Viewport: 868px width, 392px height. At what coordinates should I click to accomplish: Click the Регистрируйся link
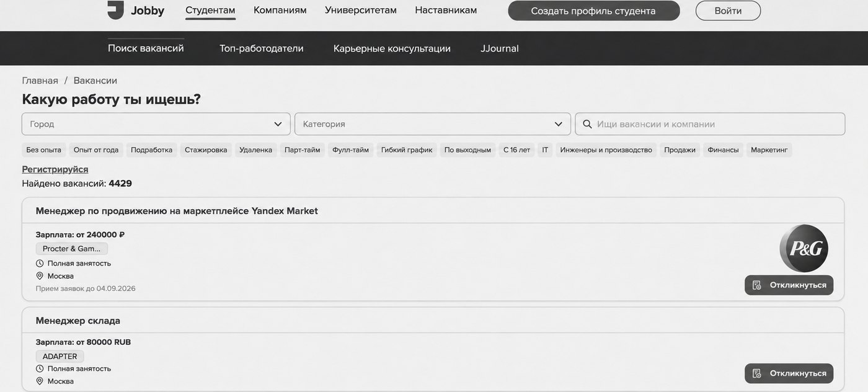point(55,169)
